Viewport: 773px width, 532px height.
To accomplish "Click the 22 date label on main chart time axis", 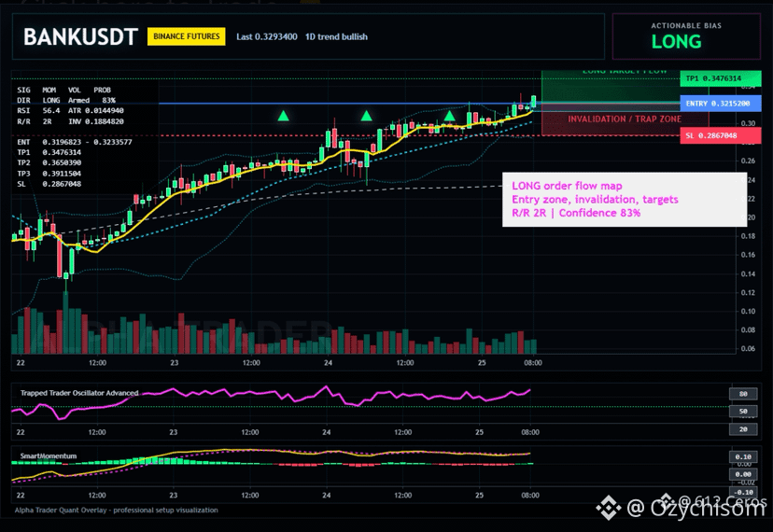I will (x=21, y=363).
